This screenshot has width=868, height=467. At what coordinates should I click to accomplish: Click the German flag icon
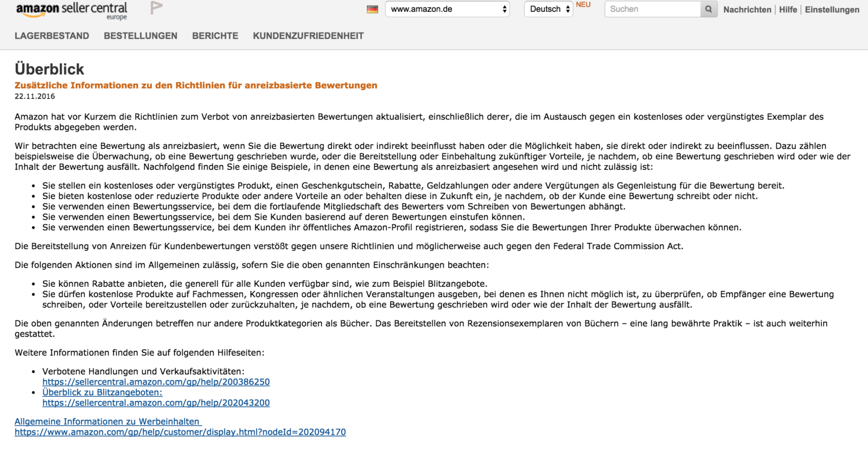click(x=372, y=9)
